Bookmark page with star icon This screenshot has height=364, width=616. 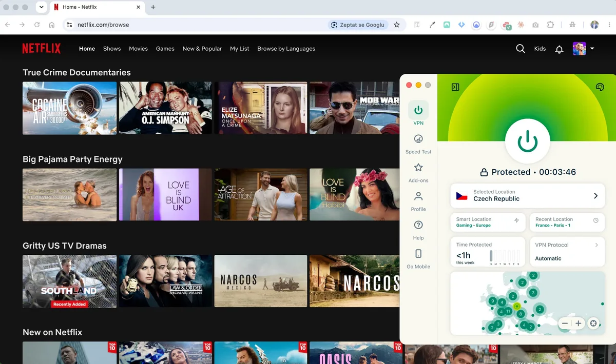coord(396,25)
